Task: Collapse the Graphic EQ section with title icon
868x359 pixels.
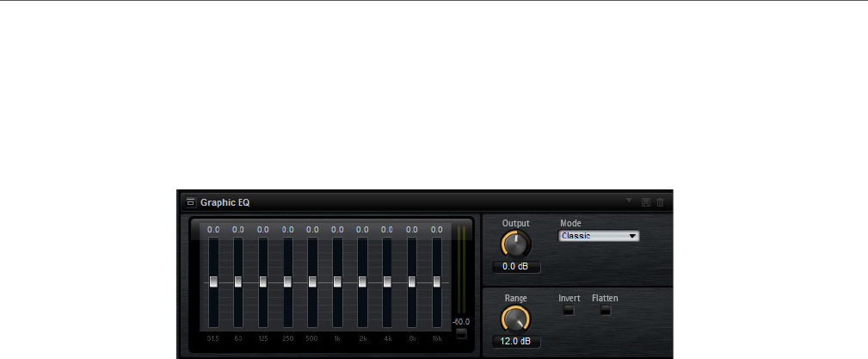Action: 191,202
